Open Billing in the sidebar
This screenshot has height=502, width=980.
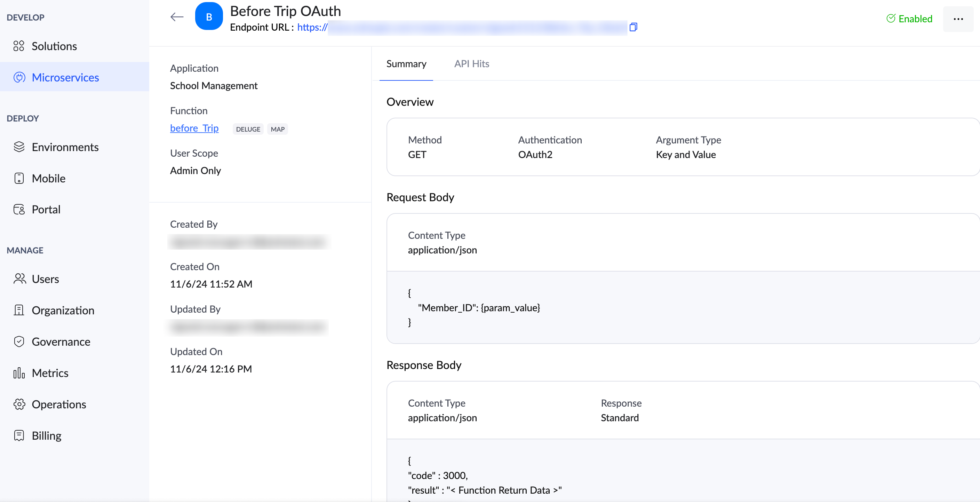[x=46, y=436]
